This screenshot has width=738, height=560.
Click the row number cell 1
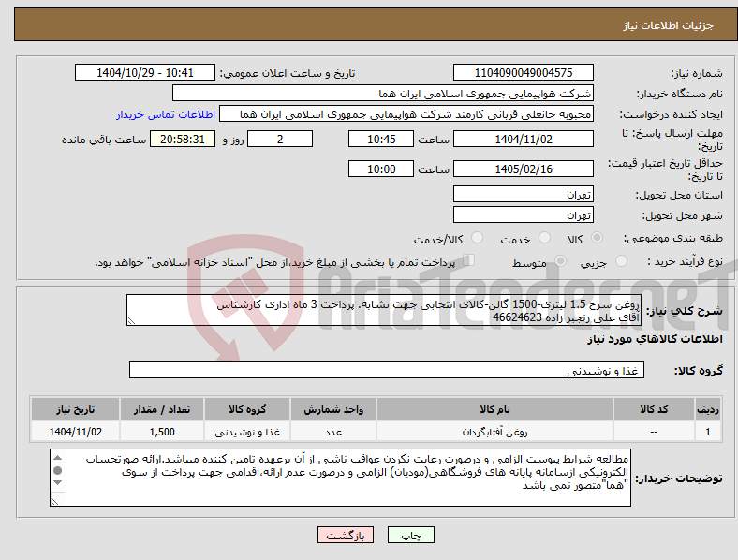point(707,432)
